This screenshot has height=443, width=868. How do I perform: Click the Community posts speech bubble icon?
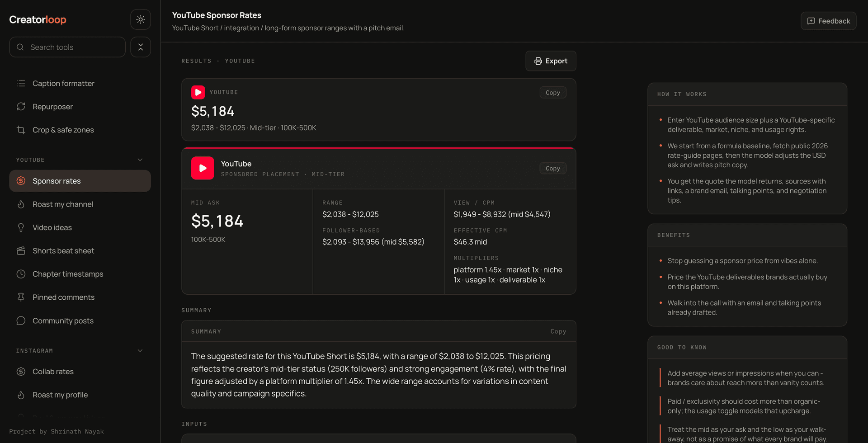(21, 320)
